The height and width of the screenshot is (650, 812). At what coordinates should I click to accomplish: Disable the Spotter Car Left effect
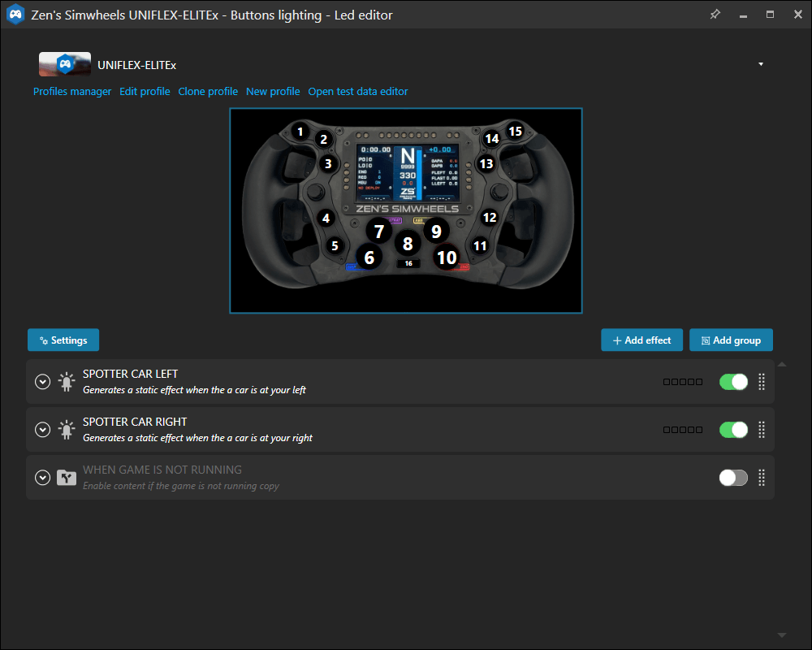pyautogui.click(x=733, y=382)
